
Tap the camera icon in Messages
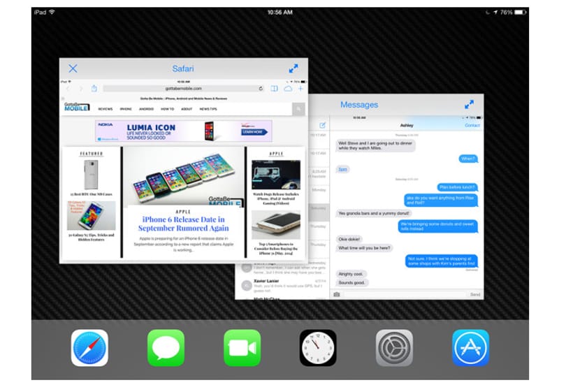click(x=337, y=294)
